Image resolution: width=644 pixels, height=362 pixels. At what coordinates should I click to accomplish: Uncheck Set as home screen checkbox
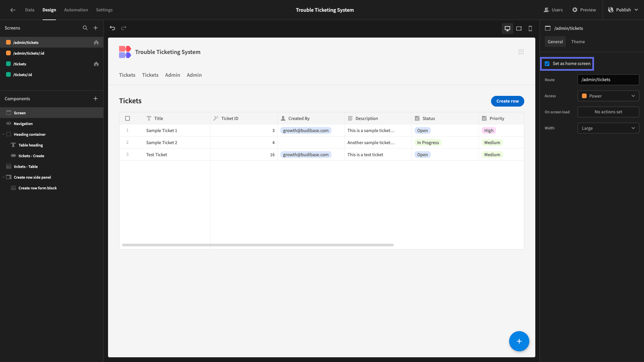pyautogui.click(x=547, y=64)
